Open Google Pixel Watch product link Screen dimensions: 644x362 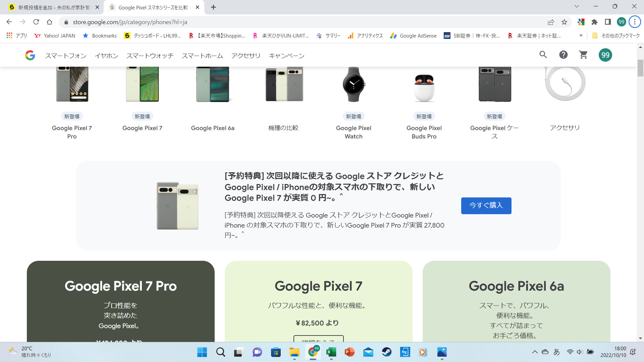coord(354,132)
